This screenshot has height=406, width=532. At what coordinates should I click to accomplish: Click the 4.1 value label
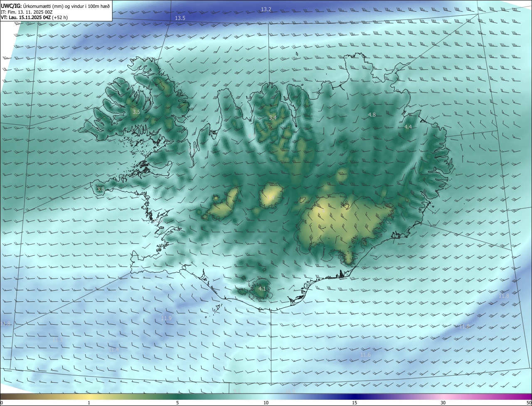pos(262,288)
